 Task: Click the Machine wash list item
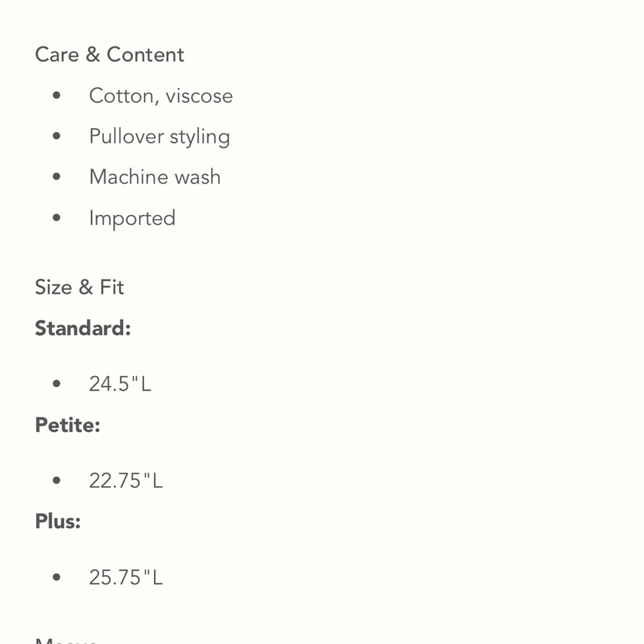tap(155, 177)
